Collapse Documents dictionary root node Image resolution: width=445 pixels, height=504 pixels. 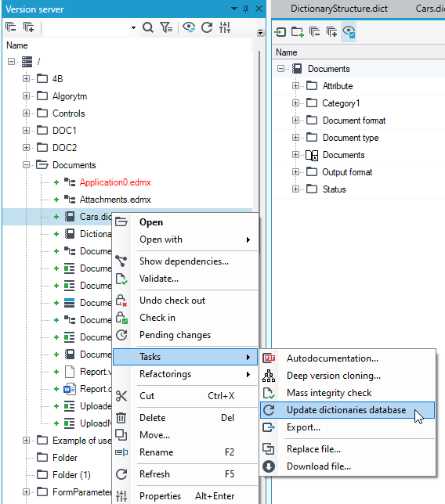(x=281, y=68)
